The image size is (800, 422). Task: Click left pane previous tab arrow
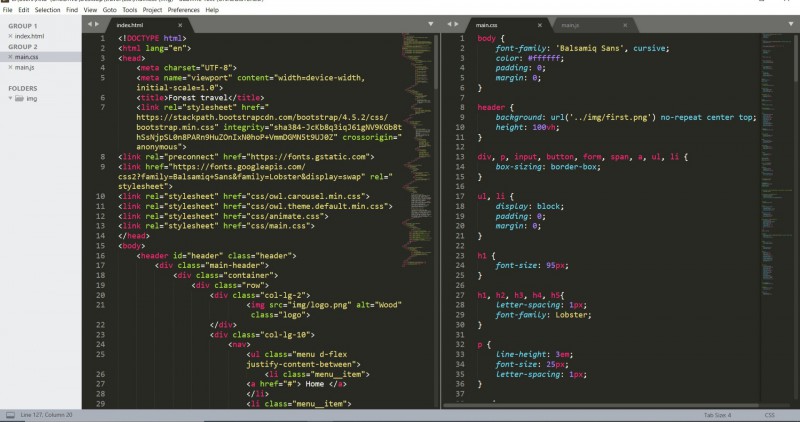[x=89, y=24]
